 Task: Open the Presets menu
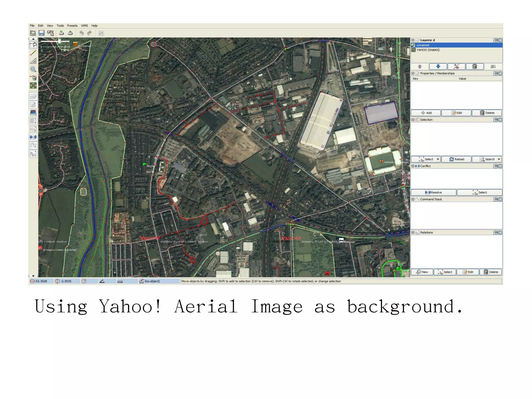click(72, 26)
